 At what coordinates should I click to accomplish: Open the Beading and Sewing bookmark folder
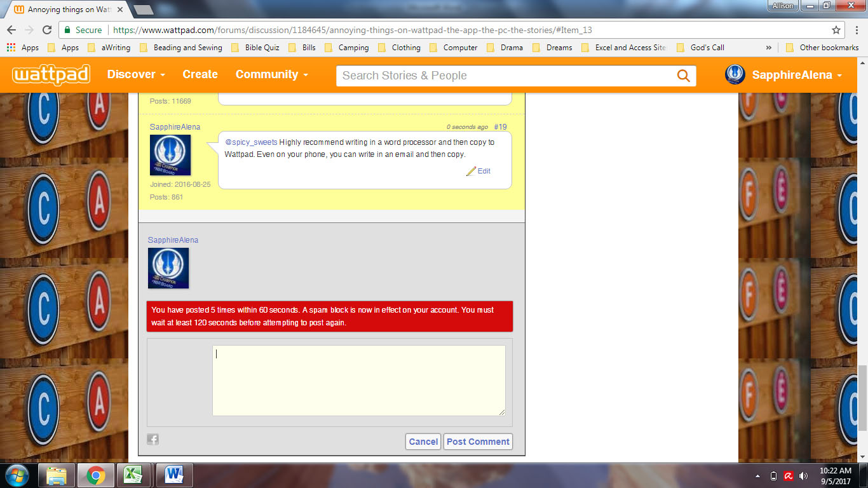click(x=181, y=48)
